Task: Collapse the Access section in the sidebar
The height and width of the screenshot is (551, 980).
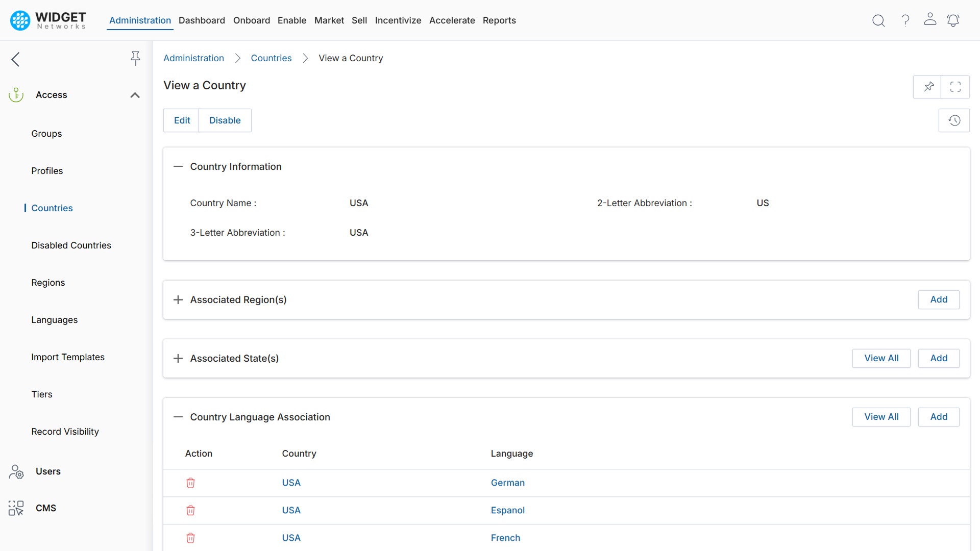Action: coord(134,95)
